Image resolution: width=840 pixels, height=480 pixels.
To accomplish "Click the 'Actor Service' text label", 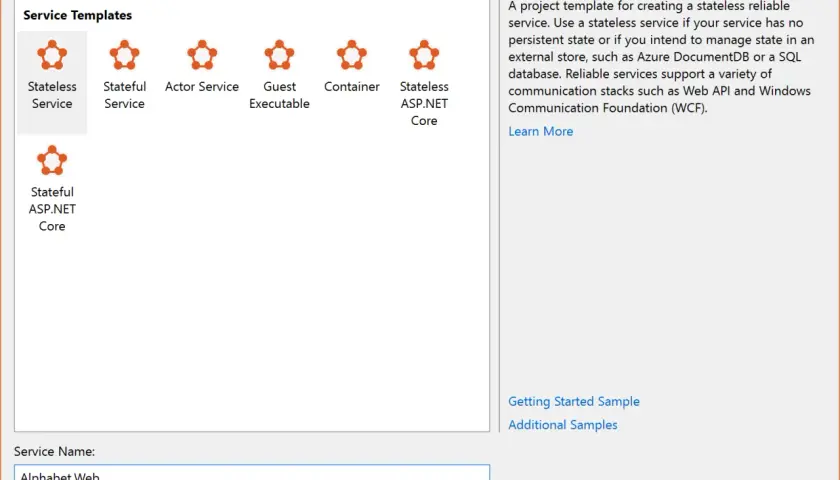I will pyautogui.click(x=202, y=86).
